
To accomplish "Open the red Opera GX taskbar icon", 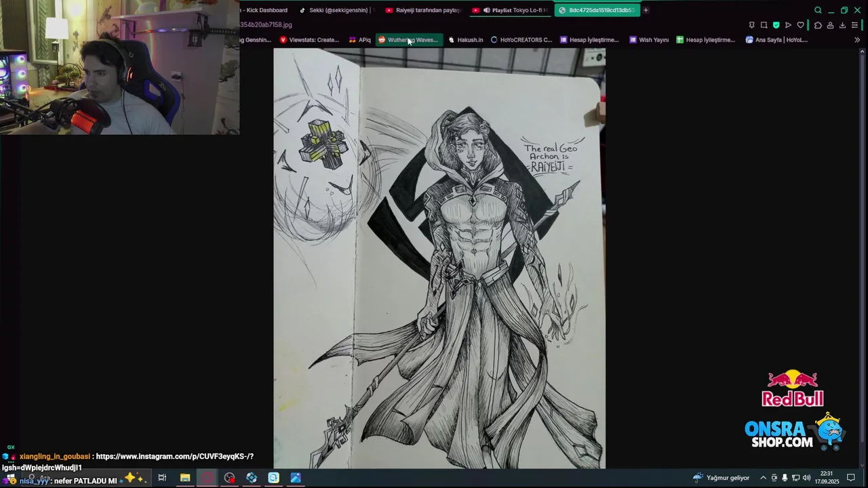I will (207, 478).
